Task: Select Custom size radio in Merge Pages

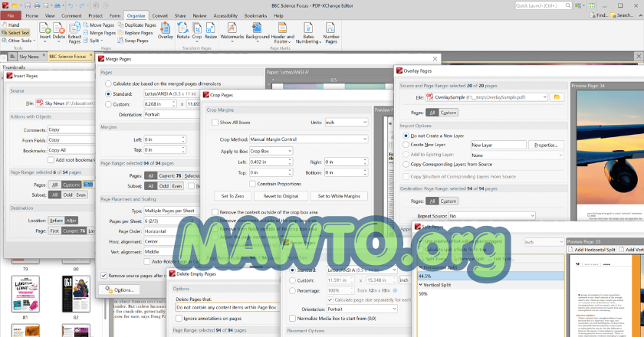Action: (x=108, y=104)
